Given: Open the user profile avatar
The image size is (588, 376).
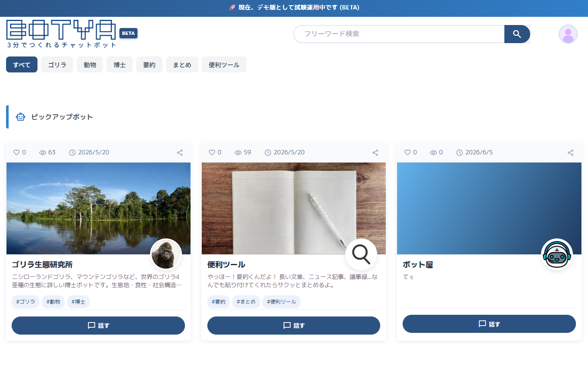Looking at the screenshot, I should [568, 34].
